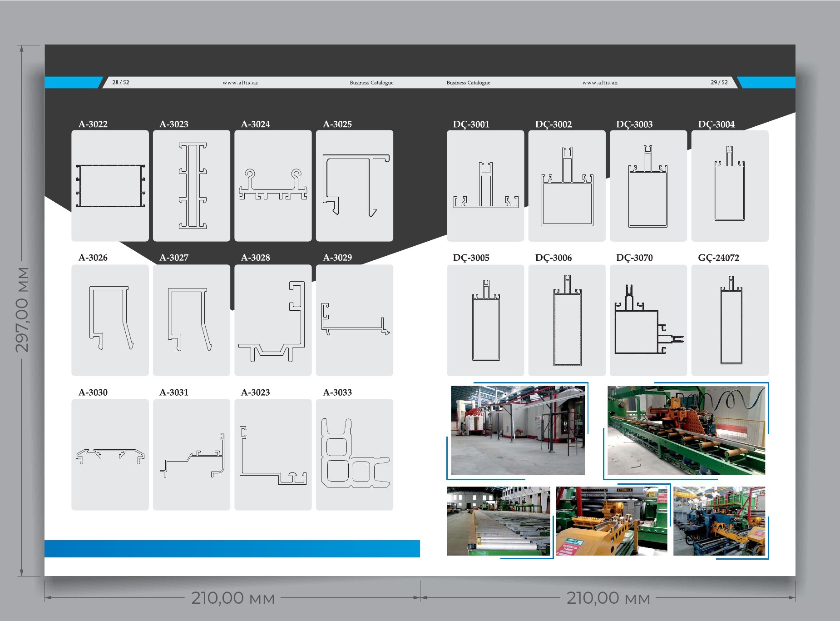
Task: Select the 'A-3028' label text
Action: point(256,258)
